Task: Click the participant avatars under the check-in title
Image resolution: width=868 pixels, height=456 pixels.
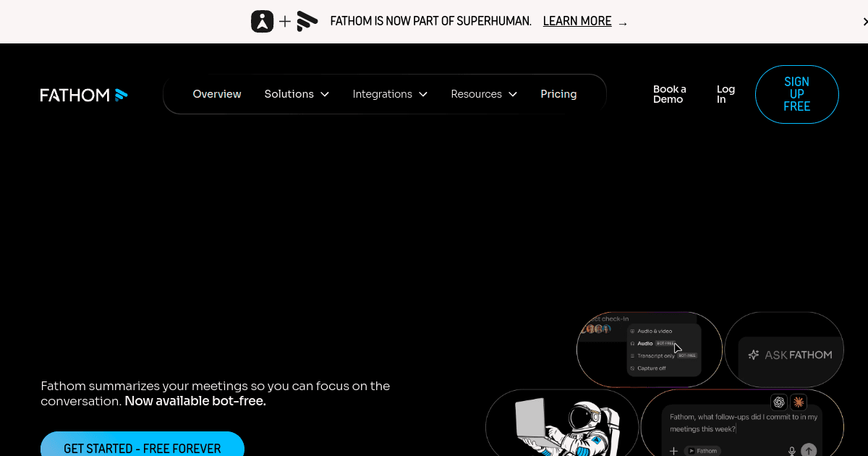Action: [x=597, y=329]
